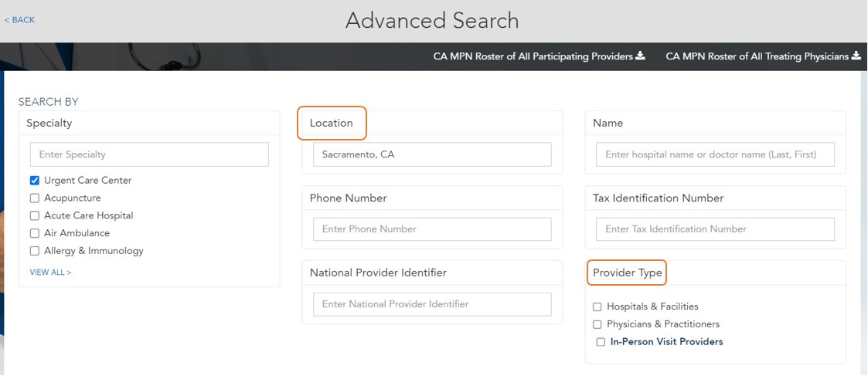The width and height of the screenshot is (868, 376).
Task: Click the Location field containing Sacramento, CA
Action: (x=432, y=154)
